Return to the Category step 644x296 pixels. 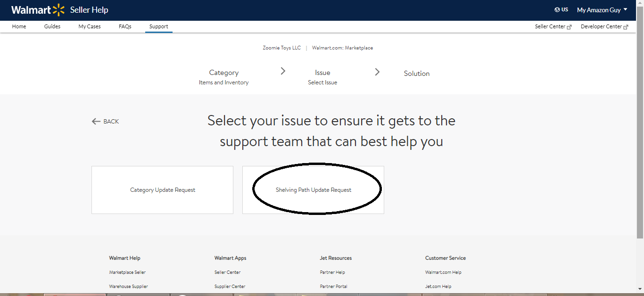224,73
